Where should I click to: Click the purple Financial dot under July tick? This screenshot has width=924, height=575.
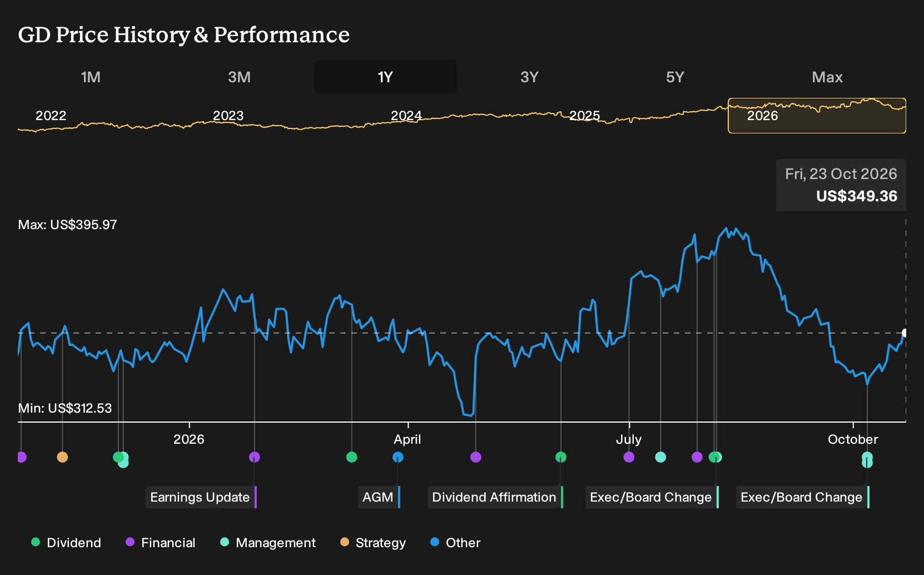coord(629,457)
